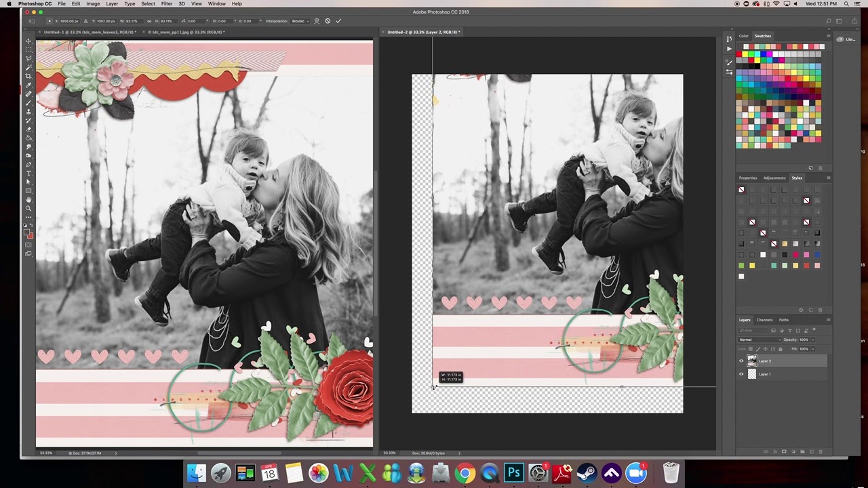Image resolution: width=868 pixels, height=488 pixels.
Task: Switch to the Color panel tab
Action: (744, 36)
